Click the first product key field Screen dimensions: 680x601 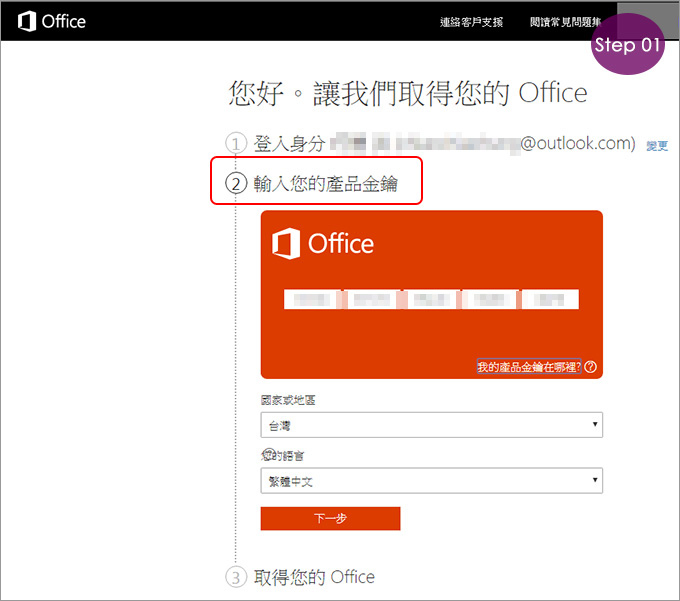pyautogui.click(x=313, y=299)
